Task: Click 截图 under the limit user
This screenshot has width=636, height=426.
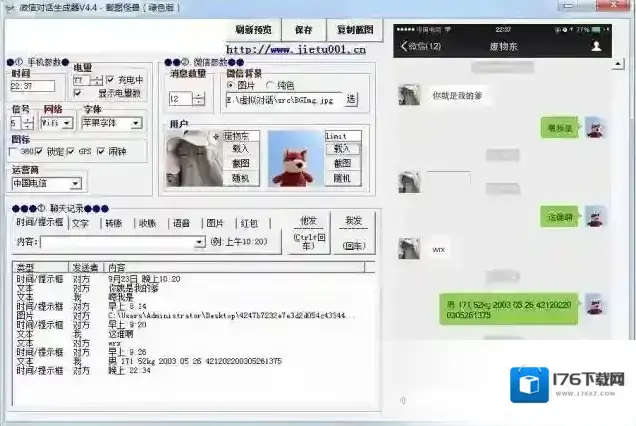Action: [343, 164]
